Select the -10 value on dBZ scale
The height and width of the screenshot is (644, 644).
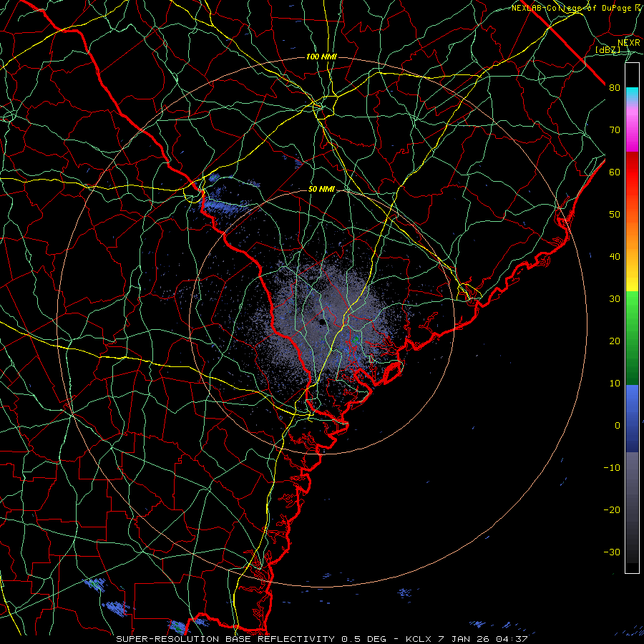[x=612, y=468]
